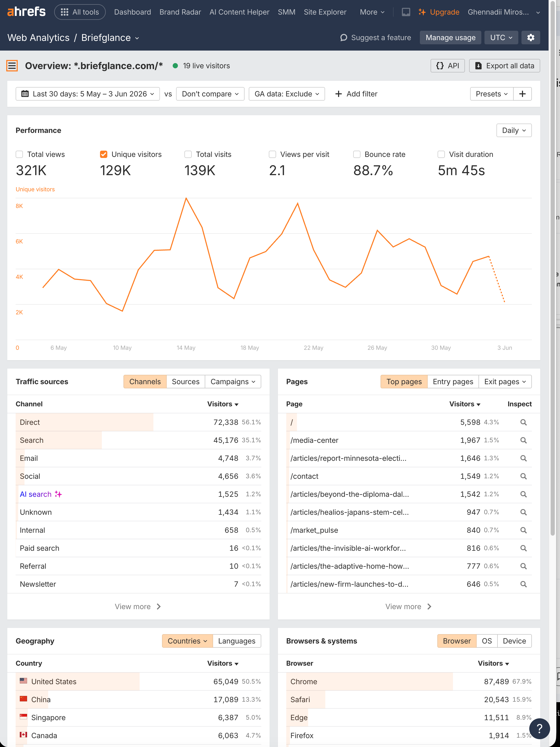Image resolution: width=560 pixels, height=747 pixels.
Task: Open settings via the gear icon
Action: [531, 38]
